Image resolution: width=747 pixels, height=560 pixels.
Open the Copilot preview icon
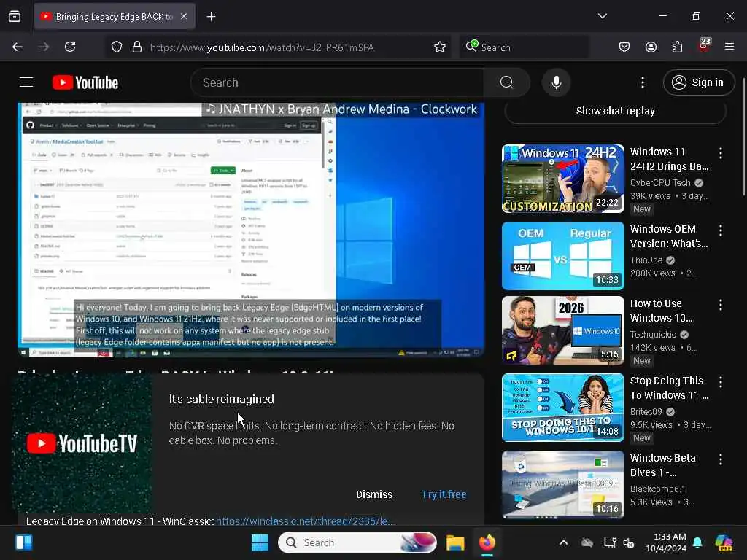pos(724,542)
